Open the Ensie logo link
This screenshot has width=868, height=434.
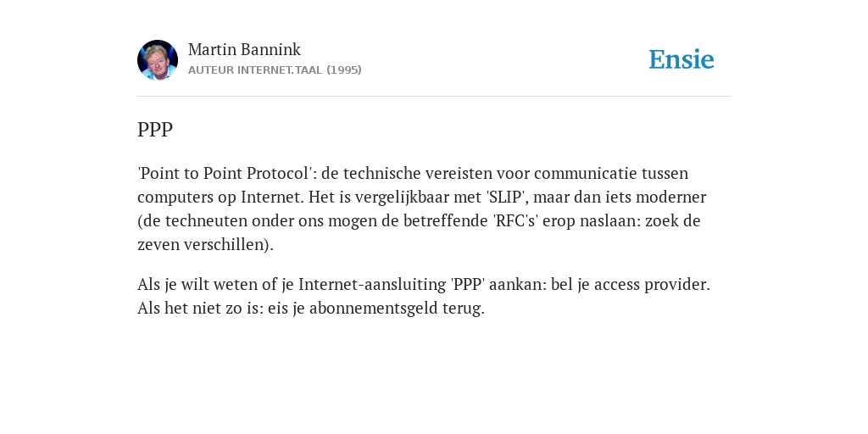click(682, 59)
